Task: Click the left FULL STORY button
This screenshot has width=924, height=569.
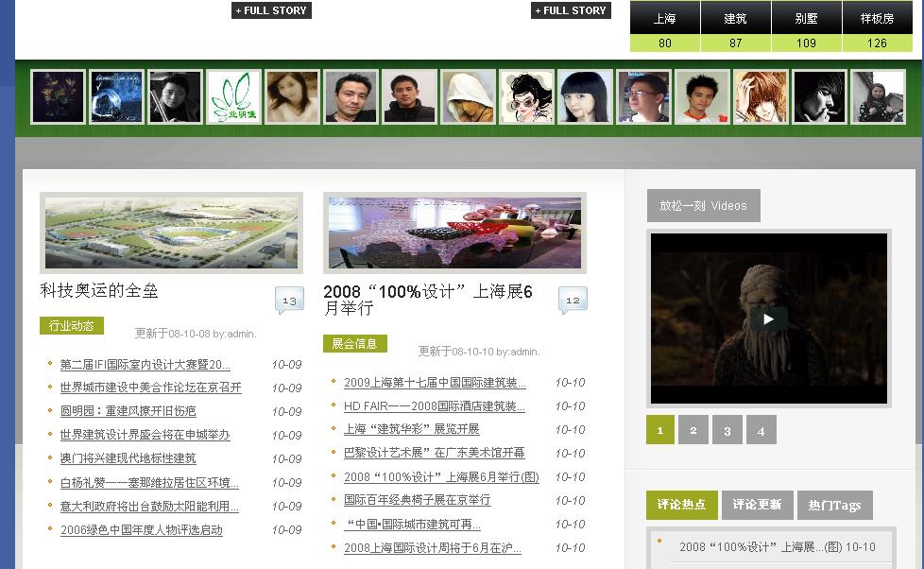Action: pos(271,10)
